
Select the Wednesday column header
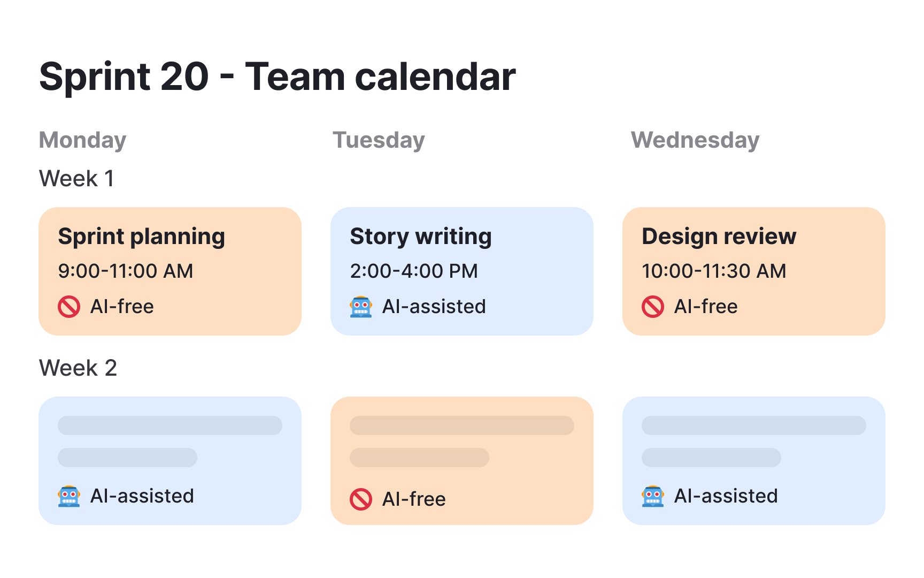[x=695, y=140]
